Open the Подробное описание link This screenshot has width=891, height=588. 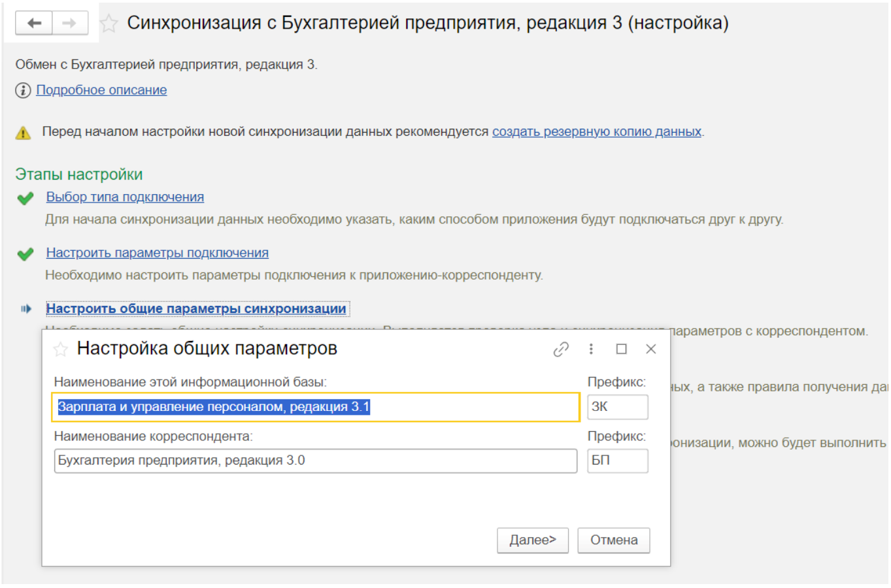101,90
